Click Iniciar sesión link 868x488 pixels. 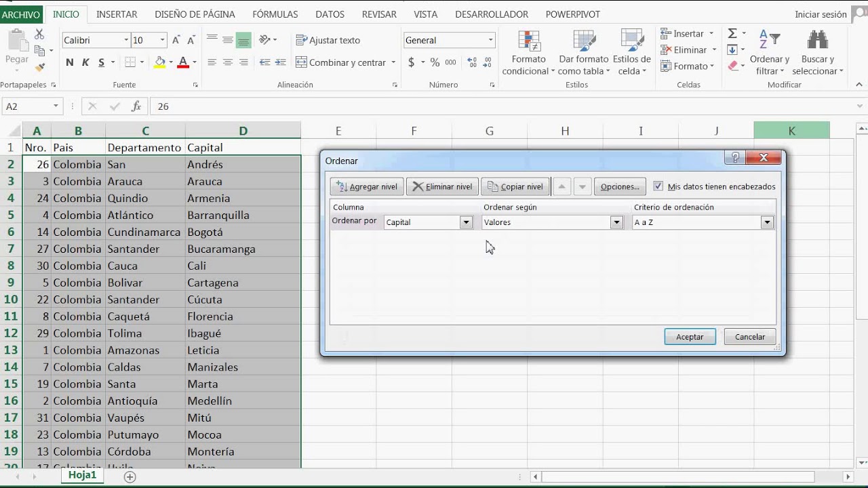[821, 14]
